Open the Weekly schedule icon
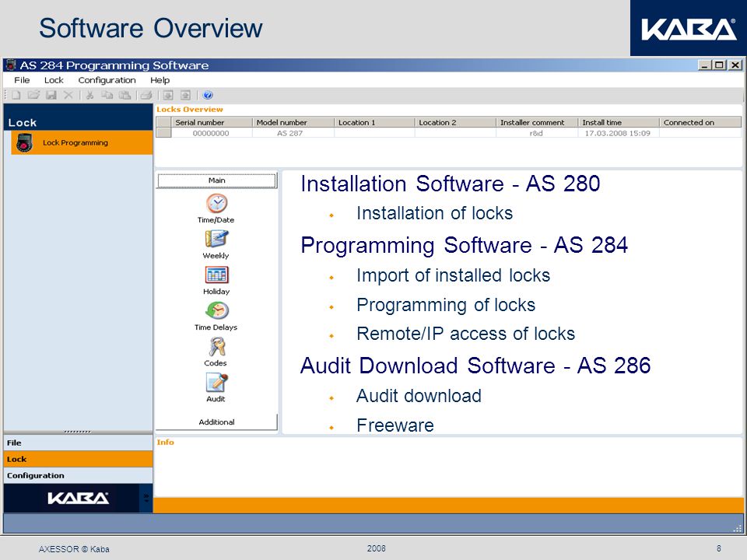The height and width of the screenshot is (560, 747). (217, 239)
